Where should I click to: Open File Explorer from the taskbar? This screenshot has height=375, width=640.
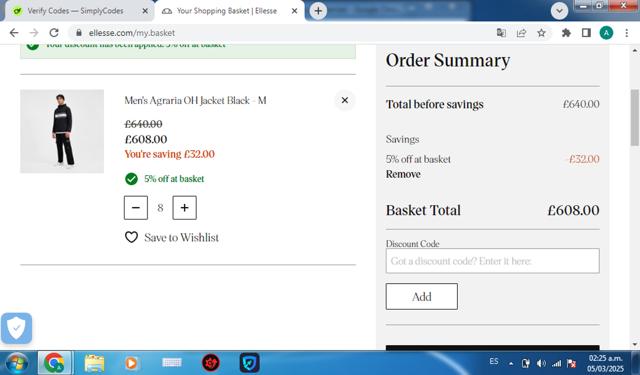pos(94,363)
